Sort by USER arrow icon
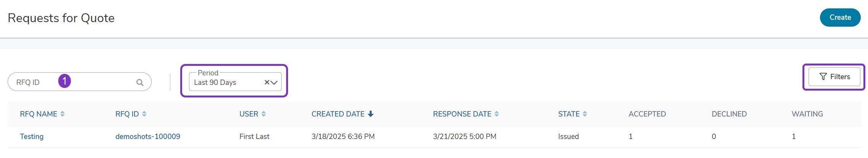Viewport: 868px width, 158px height. point(264,114)
